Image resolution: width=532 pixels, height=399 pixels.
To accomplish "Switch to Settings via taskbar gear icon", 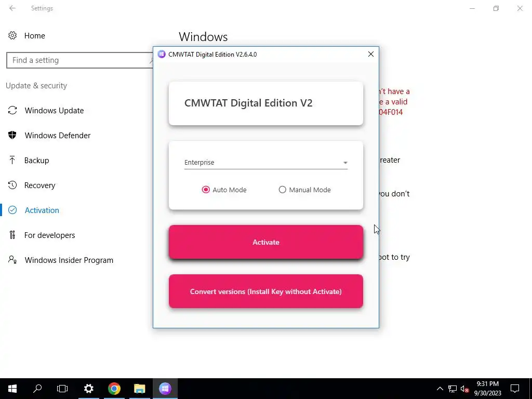I will (x=88, y=389).
